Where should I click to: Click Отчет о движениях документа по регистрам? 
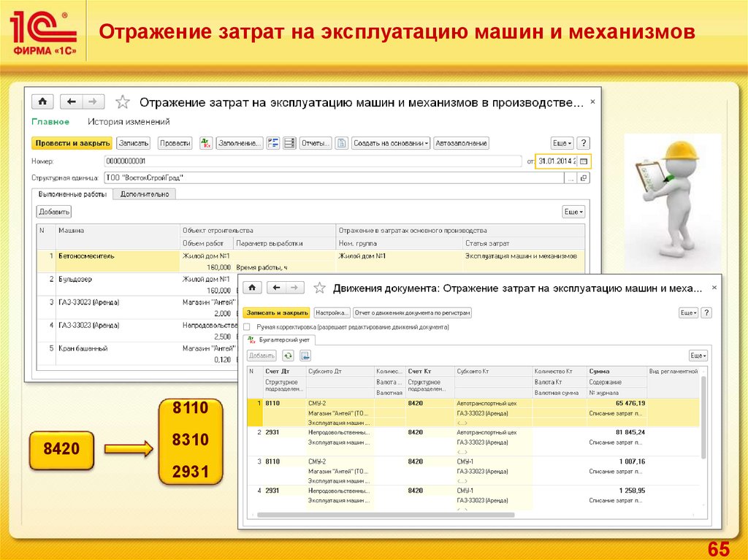point(412,312)
